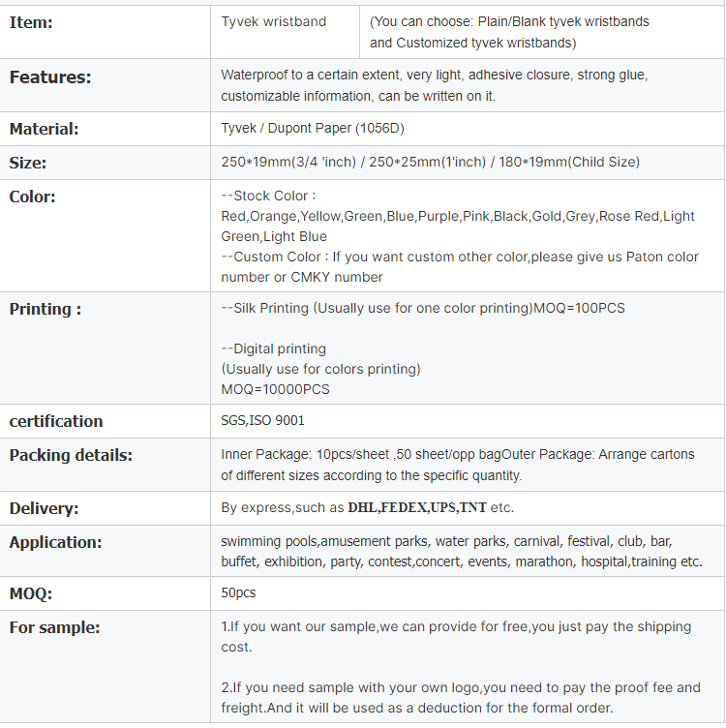
Task: Click the Item: row label
Action: click(31, 22)
